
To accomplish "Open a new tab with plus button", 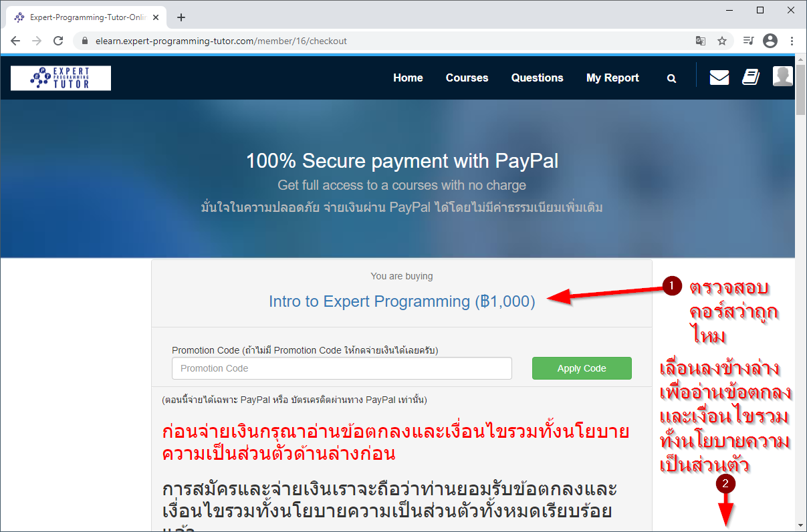I will [181, 17].
